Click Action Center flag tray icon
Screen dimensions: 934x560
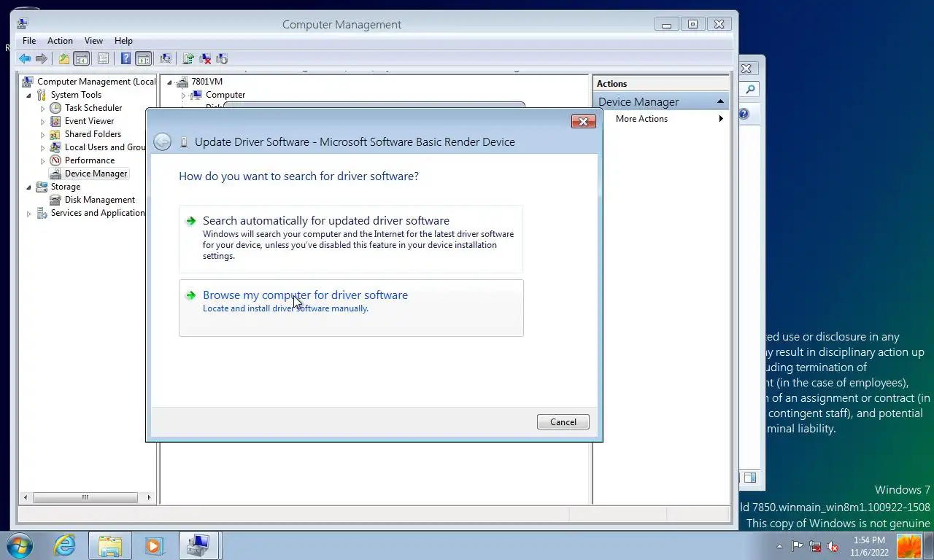(798, 546)
